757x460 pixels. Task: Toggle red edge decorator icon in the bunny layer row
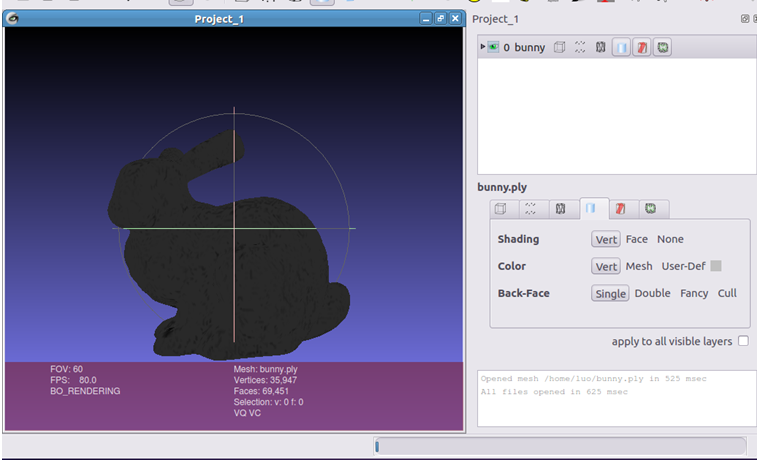[642, 47]
